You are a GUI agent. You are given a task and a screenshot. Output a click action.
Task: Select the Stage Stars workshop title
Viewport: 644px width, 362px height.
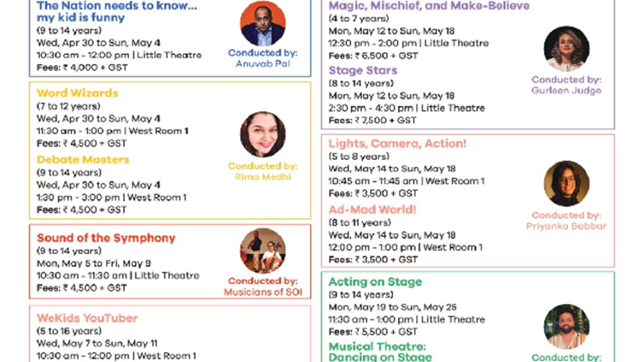(x=363, y=70)
